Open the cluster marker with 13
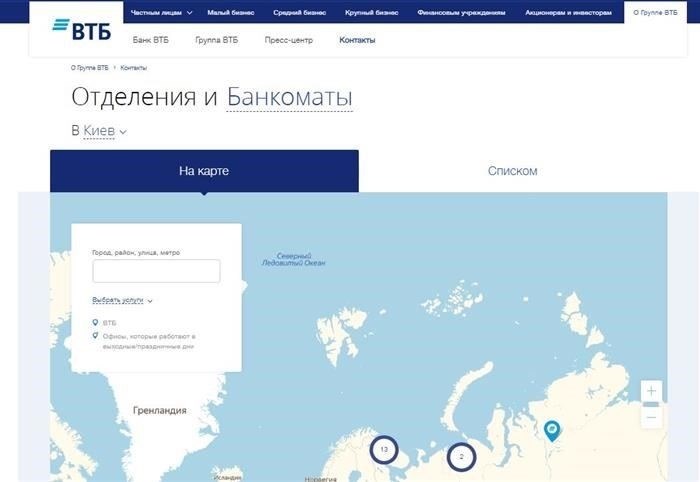The height and width of the screenshot is (482, 700). pyautogui.click(x=384, y=449)
